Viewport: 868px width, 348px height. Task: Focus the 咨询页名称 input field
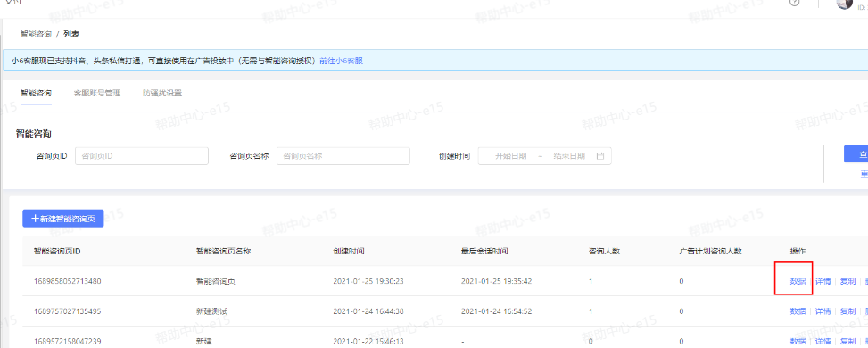click(343, 156)
